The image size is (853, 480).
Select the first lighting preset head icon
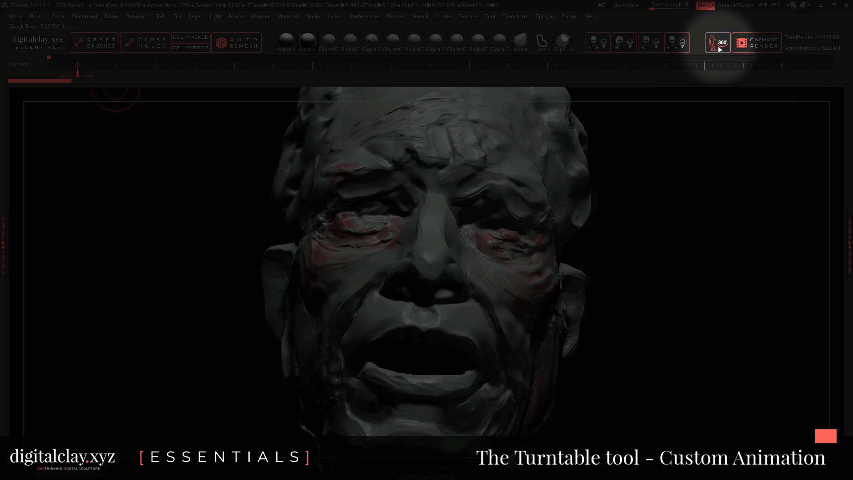click(598, 42)
